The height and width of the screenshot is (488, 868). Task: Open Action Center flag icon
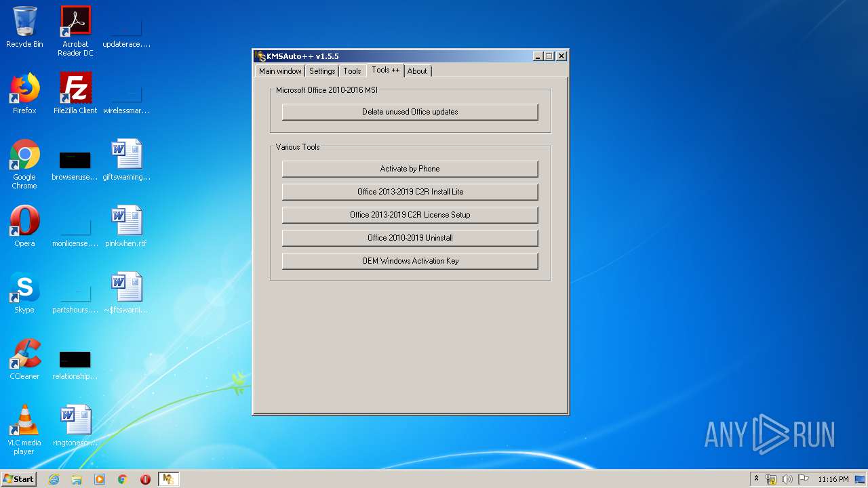tap(804, 479)
